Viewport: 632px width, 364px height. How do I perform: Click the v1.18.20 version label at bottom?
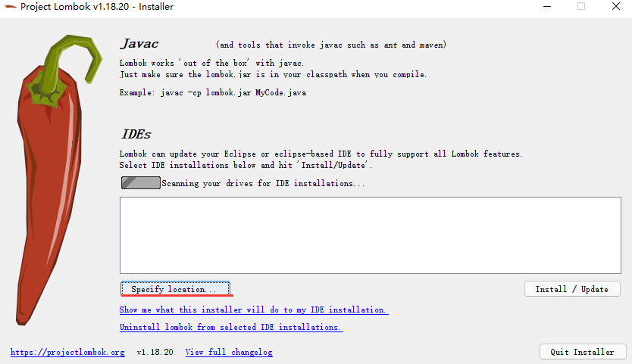[x=155, y=352]
